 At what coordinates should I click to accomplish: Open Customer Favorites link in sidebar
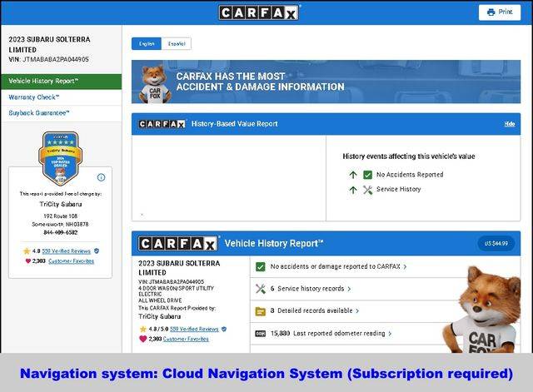71,261
